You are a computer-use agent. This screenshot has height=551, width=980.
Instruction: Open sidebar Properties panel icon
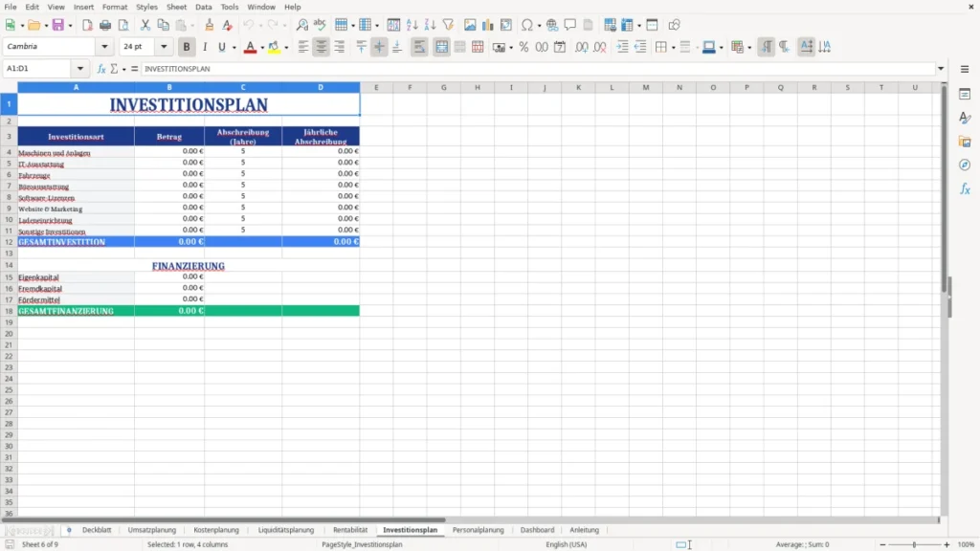tap(965, 95)
